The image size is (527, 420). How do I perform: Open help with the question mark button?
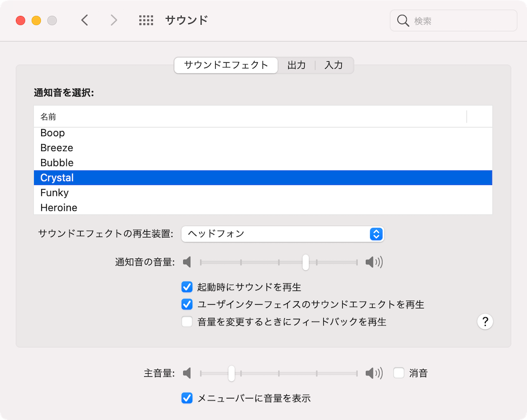click(485, 322)
